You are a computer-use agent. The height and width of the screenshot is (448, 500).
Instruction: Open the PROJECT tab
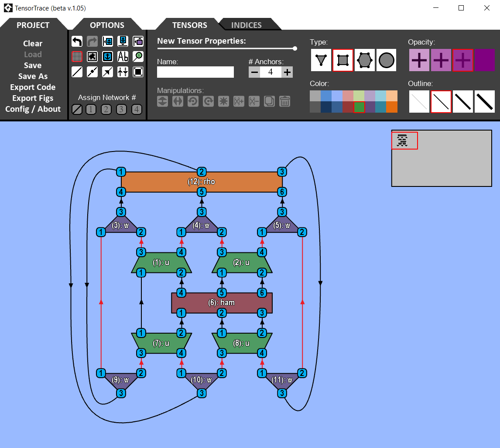pos(33,25)
